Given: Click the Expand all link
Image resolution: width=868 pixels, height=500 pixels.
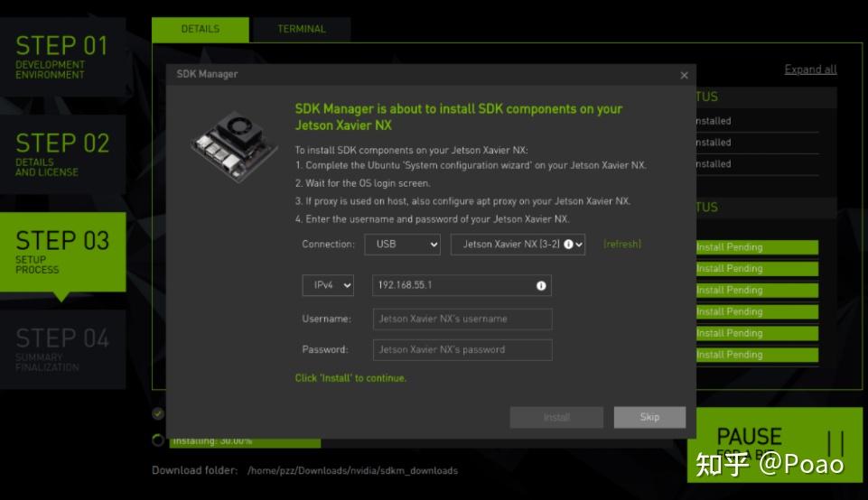Looking at the screenshot, I should 810,69.
